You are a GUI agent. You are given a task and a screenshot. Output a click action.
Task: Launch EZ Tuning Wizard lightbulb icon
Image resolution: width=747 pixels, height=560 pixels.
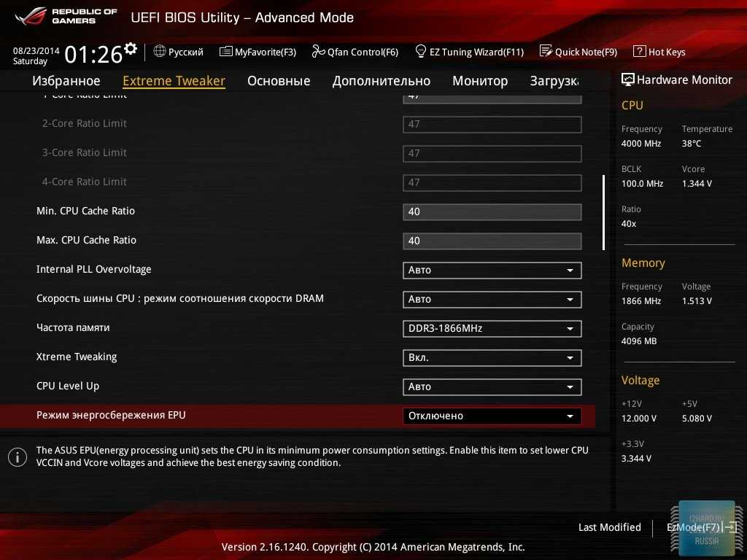pyautogui.click(x=421, y=52)
